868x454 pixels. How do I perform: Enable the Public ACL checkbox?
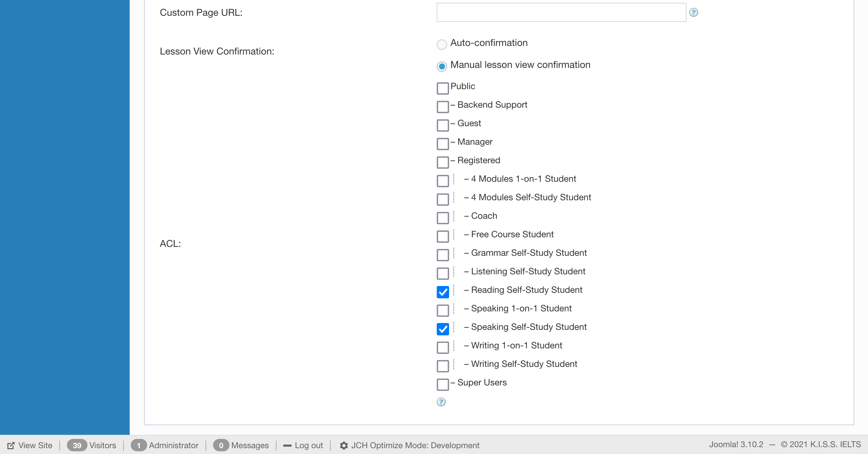pyautogui.click(x=443, y=88)
